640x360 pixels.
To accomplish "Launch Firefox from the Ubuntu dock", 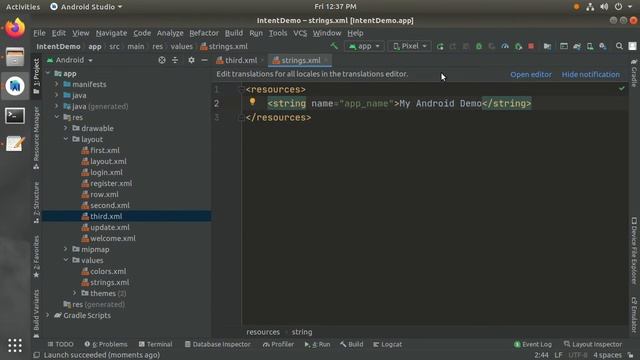I will coord(15,28).
